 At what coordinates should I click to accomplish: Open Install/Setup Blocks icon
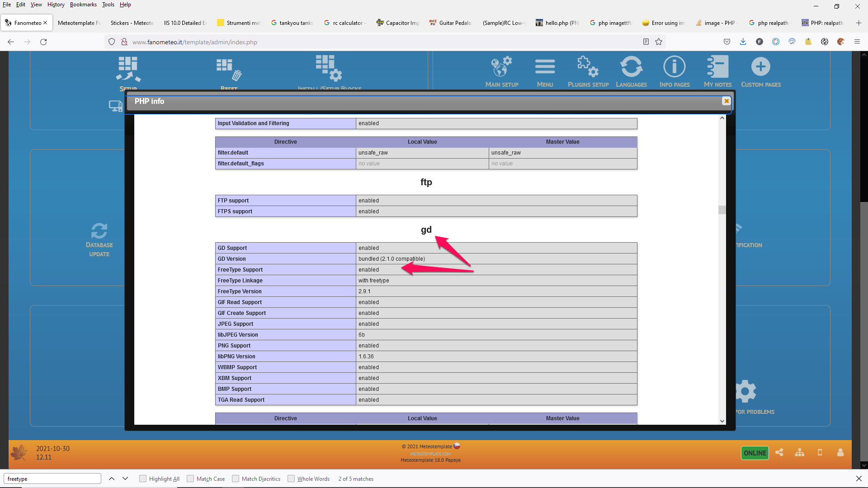329,68
